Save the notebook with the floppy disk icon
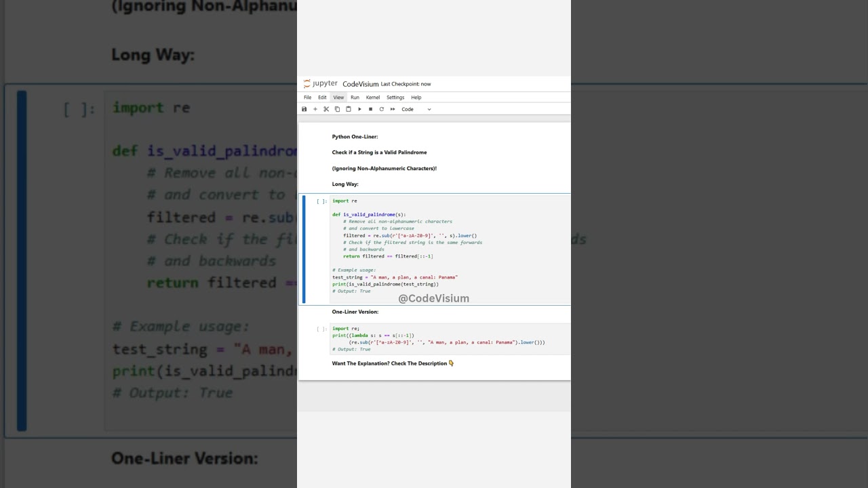The height and width of the screenshot is (488, 868). point(304,109)
